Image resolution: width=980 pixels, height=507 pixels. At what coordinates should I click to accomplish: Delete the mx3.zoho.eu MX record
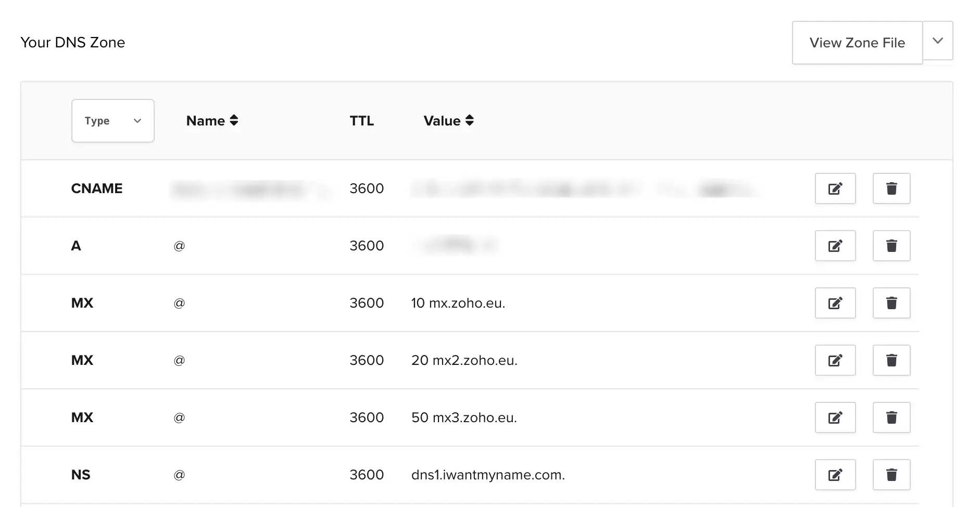point(891,417)
